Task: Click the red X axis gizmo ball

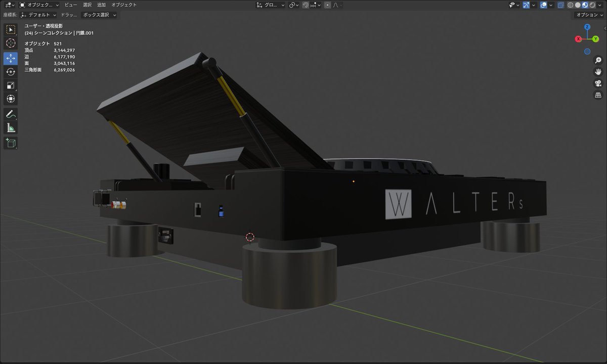Action: 578,39
